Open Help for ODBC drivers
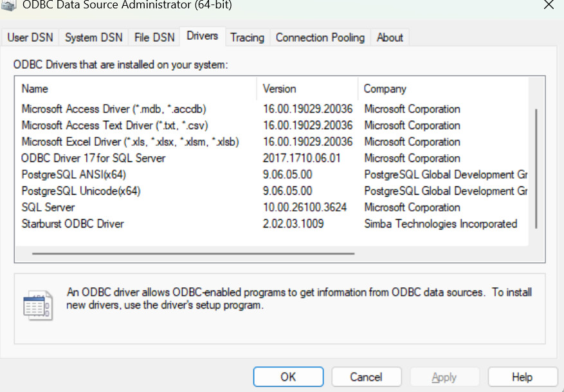564x392 pixels. (522, 377)
